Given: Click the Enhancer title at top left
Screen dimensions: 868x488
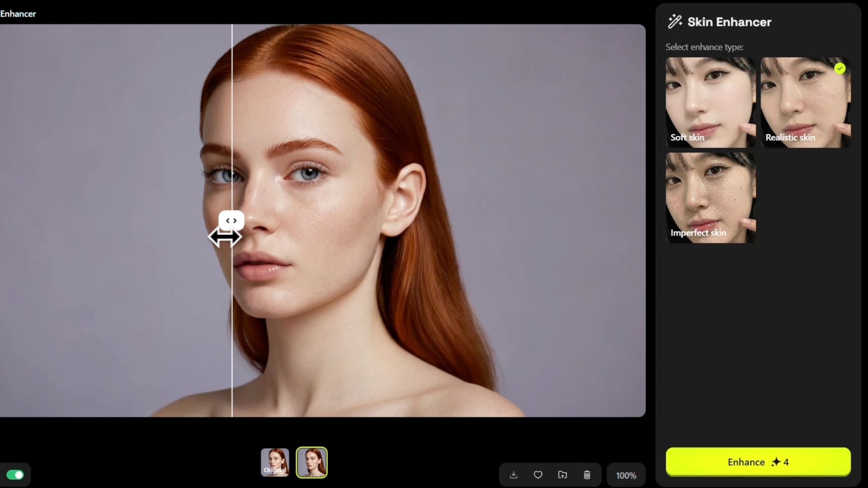Looking at the screenshot, I should (18, 14).
